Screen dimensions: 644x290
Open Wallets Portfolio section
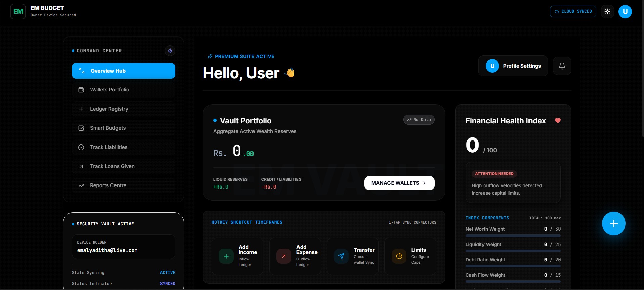(x=124, y=90)
